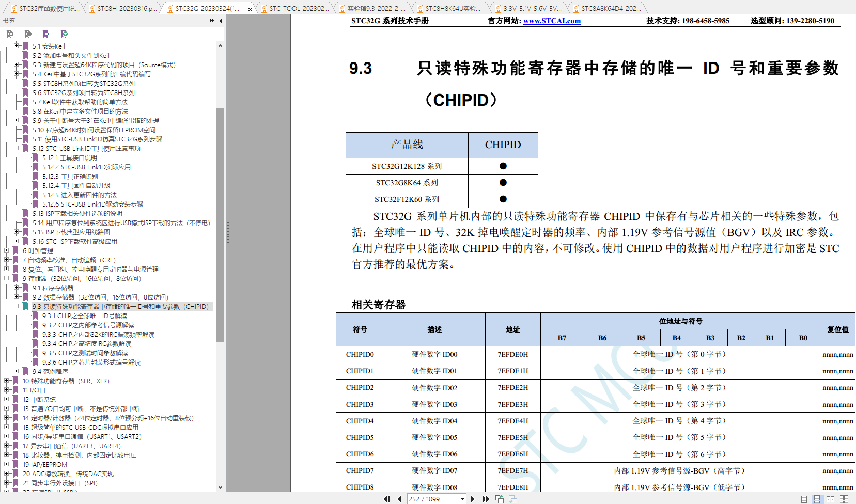856x504 pixels.
Task: Click the 硬件数字 ID05 cell
Action: point(434,437)
